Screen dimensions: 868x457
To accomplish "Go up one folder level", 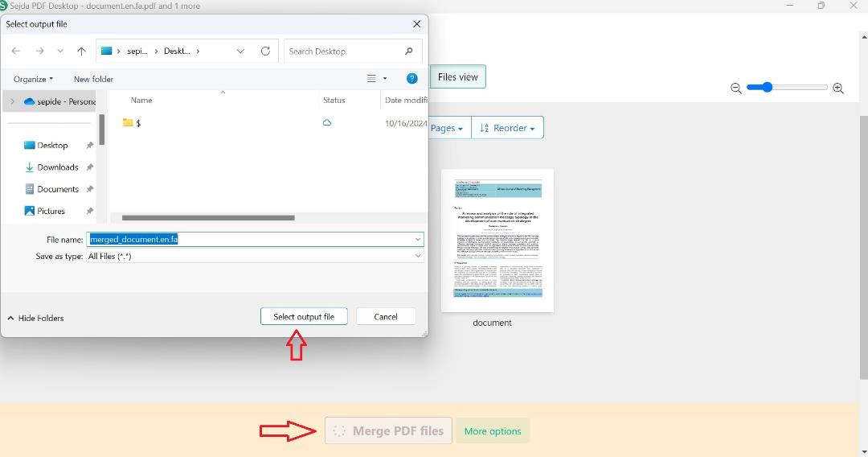I will pos(81,51).
